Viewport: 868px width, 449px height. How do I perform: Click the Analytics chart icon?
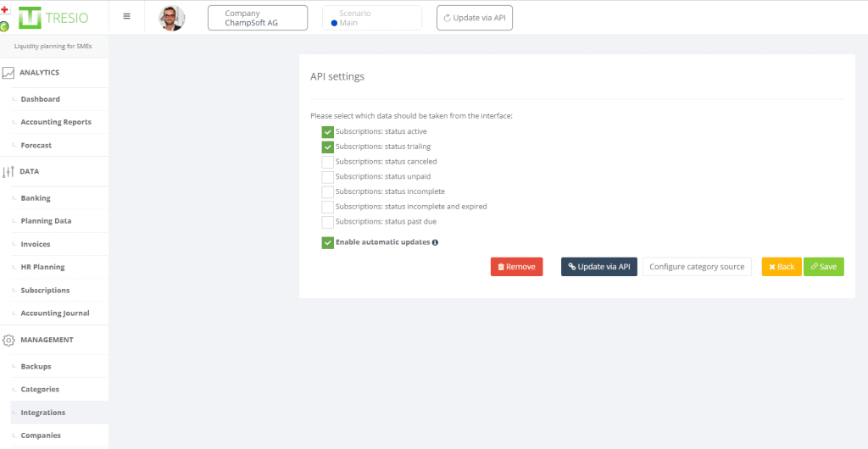(8, 73)
